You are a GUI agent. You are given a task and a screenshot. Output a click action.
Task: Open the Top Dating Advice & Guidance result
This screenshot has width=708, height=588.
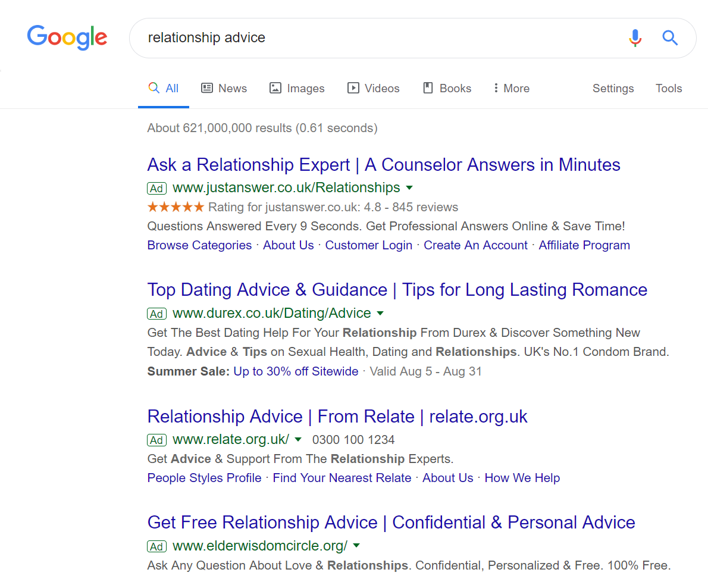(397, 290)
